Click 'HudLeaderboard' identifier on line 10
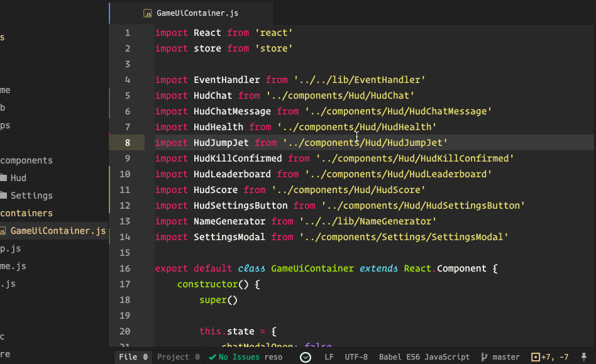 (x=232, y=174)
